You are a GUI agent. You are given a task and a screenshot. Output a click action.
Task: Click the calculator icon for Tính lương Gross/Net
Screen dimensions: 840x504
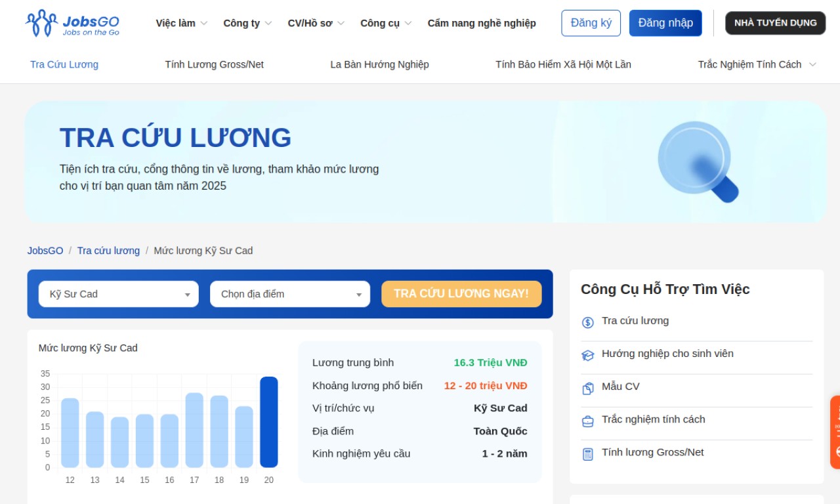(587, 453)
